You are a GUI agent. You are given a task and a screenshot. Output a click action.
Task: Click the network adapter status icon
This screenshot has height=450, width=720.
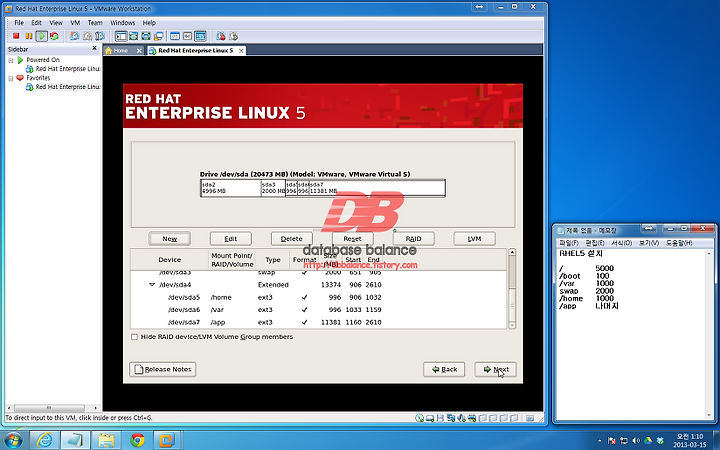(451, 418)
